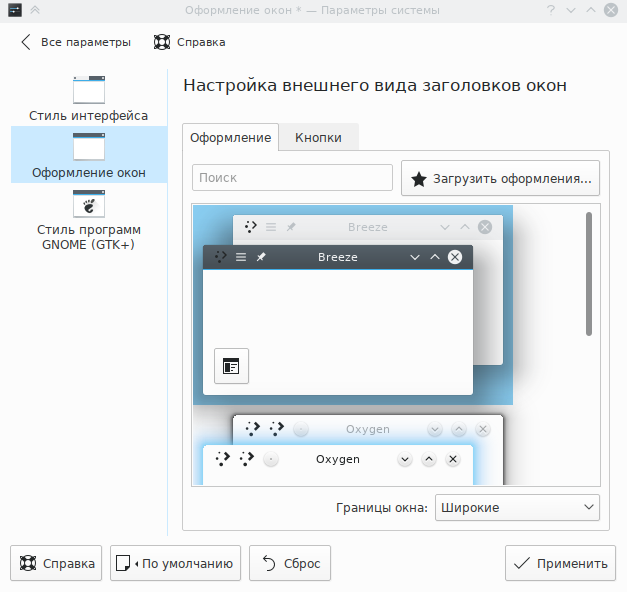Open Стиль программ GNOME (GTK+) section
The image size is (627, 592).
pos(88,219)
